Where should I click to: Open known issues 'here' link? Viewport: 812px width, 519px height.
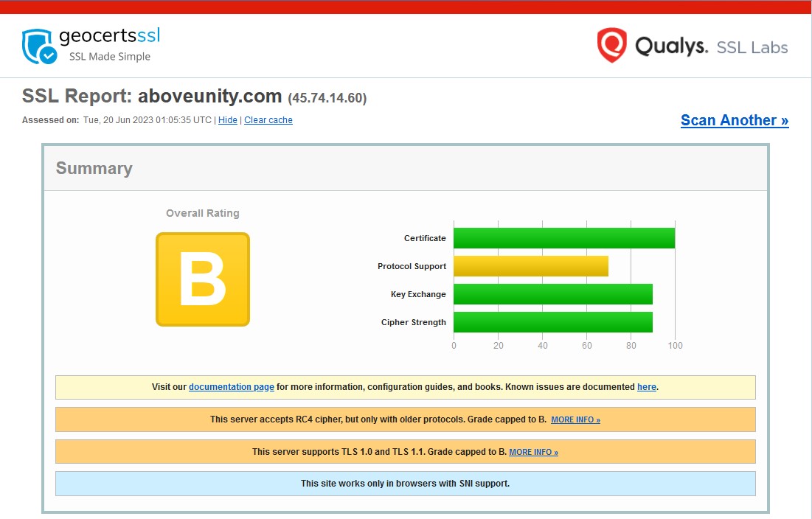(646, 386)
